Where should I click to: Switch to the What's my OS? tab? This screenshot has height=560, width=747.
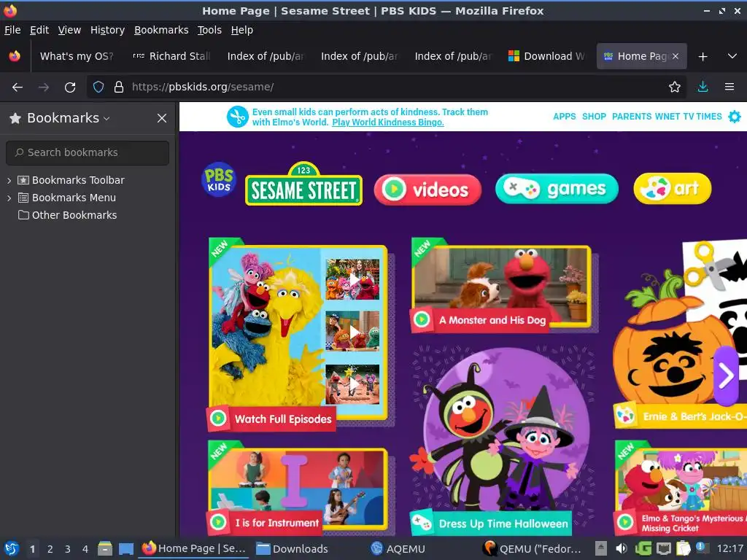(76, 56)
